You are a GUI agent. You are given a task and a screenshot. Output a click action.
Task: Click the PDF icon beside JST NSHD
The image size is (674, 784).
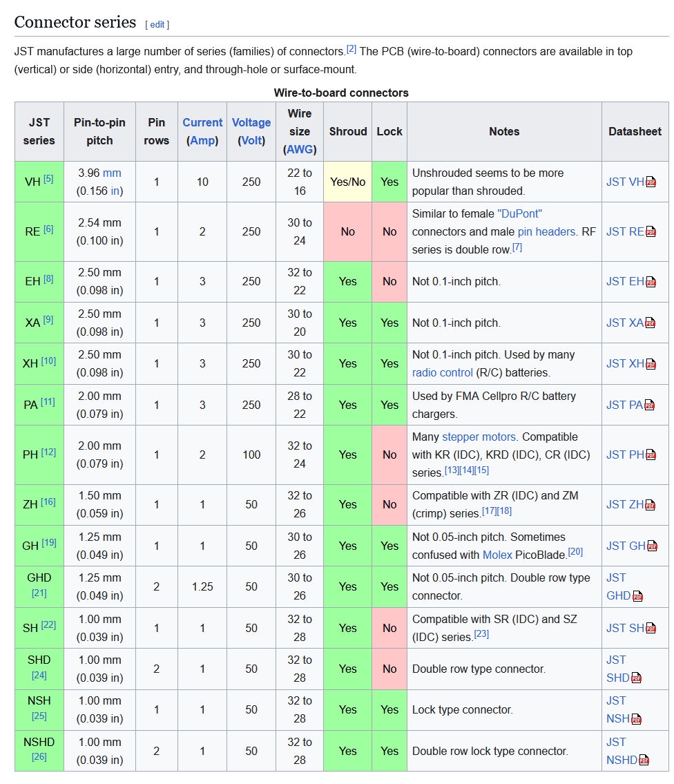[644, 760]
